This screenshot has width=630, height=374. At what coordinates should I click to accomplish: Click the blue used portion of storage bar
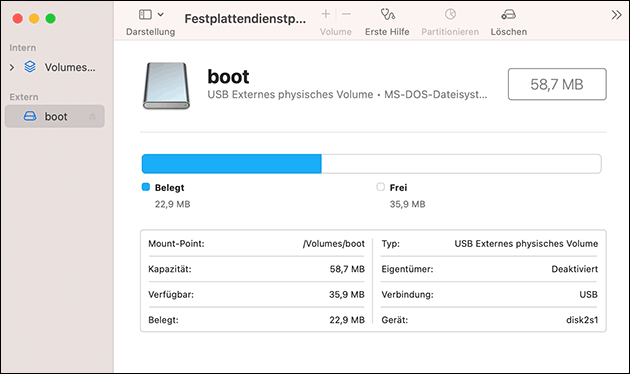pos(232,164)
